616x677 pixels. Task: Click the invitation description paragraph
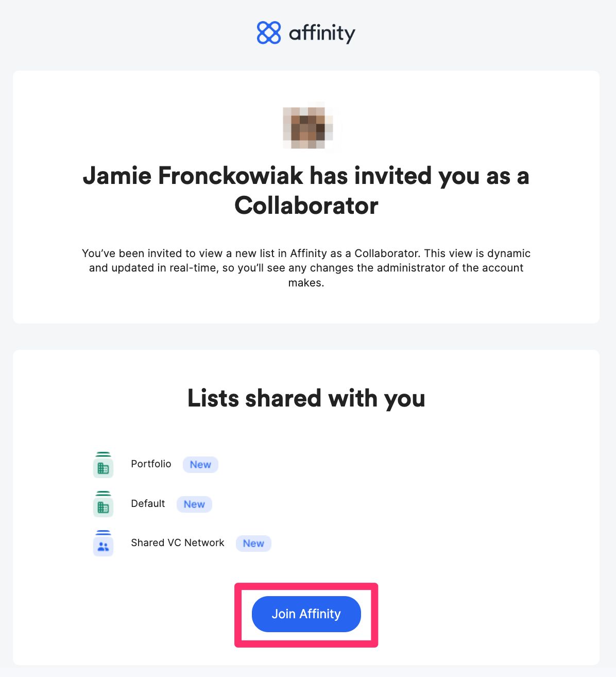306,267
